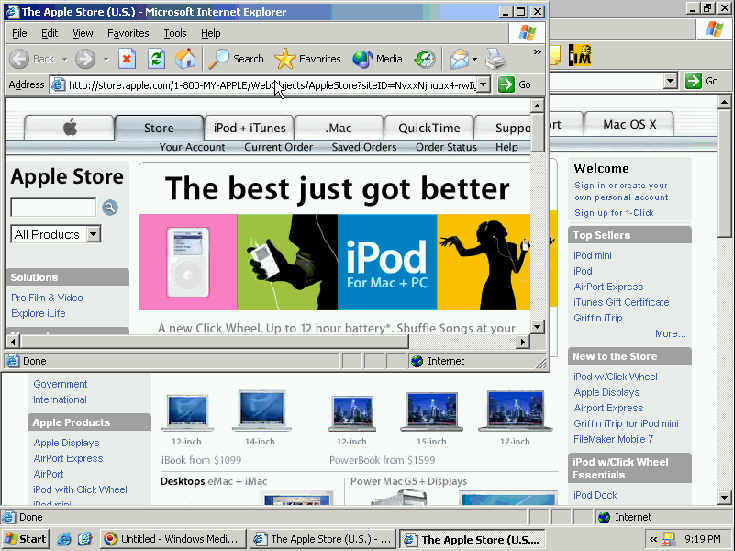The height and width of the screenshot is (551, 735).
Task: Open the address dropdown in back IE window
Action: 671,81
